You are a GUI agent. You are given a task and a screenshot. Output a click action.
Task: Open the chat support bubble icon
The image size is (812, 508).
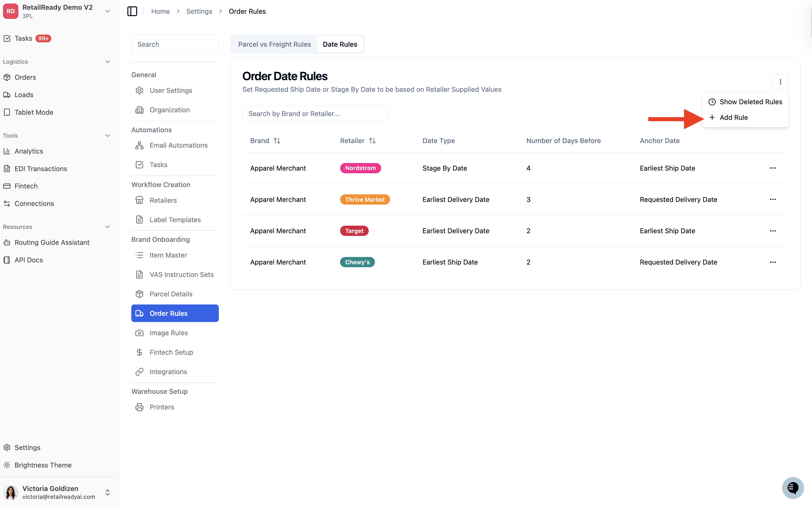coord(793,487)
